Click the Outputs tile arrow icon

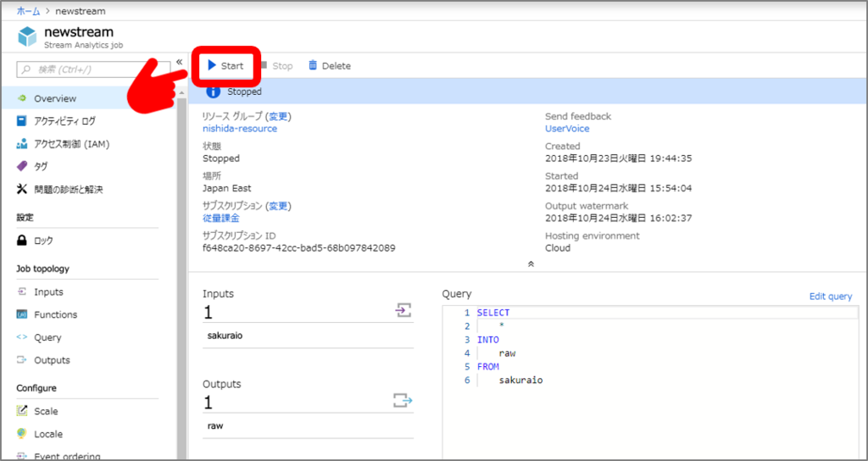click(x=403, y=400)
